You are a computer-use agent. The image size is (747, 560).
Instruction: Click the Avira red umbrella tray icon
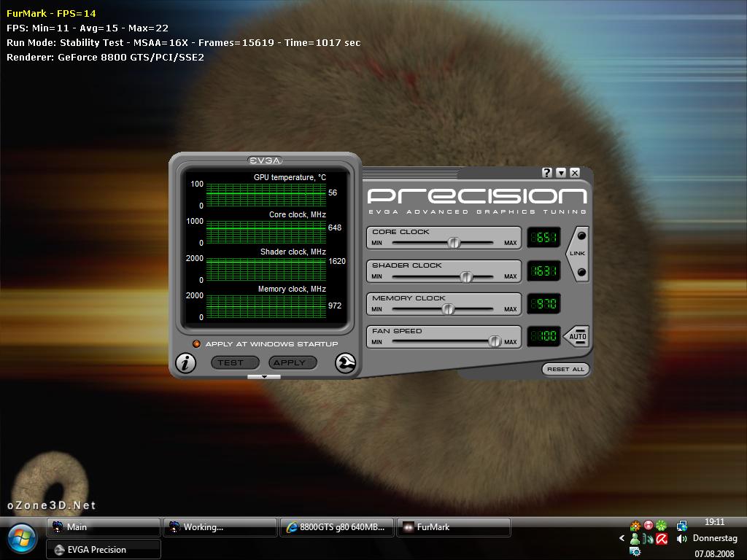coord(661,539)
